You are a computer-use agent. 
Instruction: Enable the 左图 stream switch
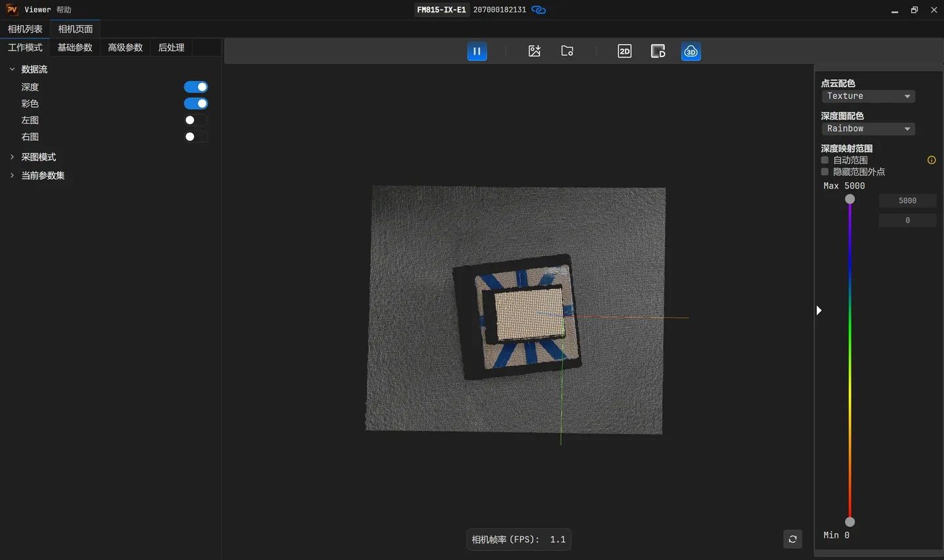pyautogui.click(x=196, y=120)
